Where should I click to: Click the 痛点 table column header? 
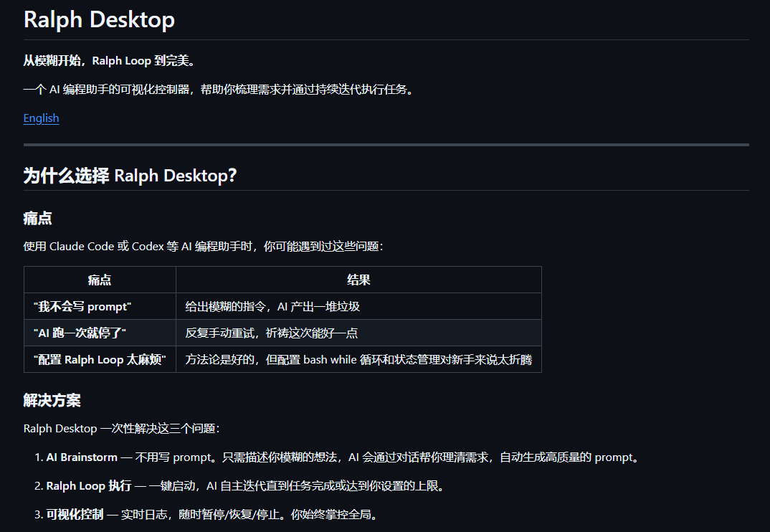100,280
